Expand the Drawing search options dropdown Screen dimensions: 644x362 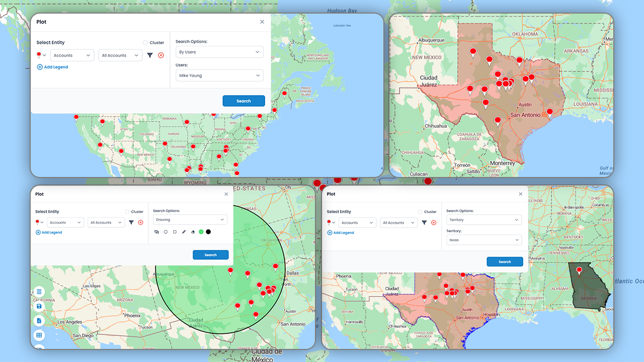[190, 220]
